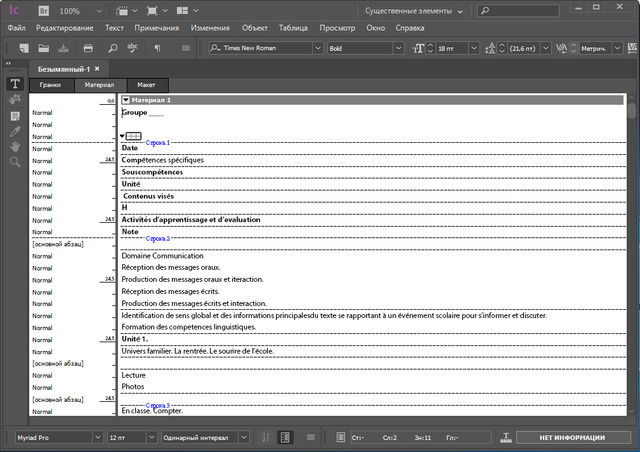Pick the Eyedropper tool
640x452 pixels.
point(15,131)
